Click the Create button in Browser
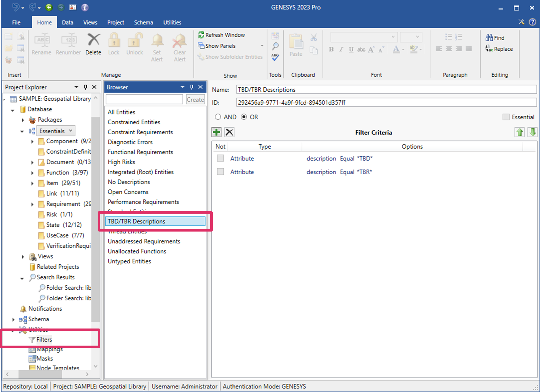The width and height of the screenshot is (540, 392). pos(195,100)
